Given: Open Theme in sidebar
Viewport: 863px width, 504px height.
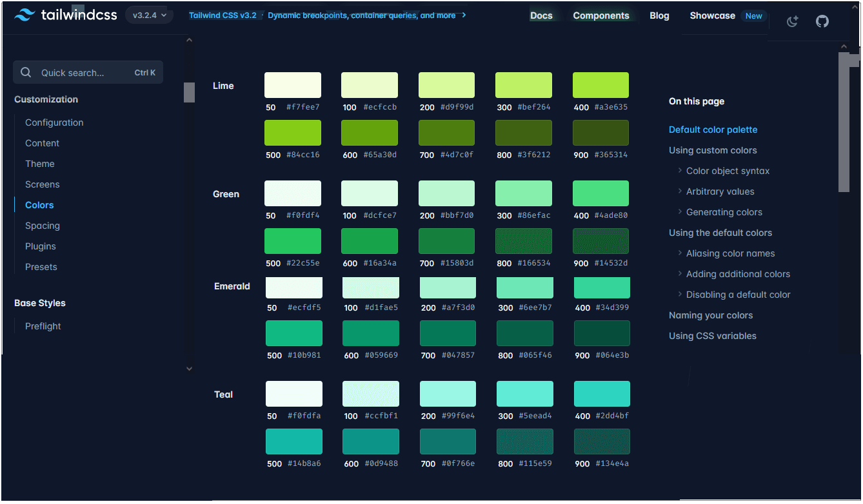Looking at the screenshot, I should (x=40, y=164).
